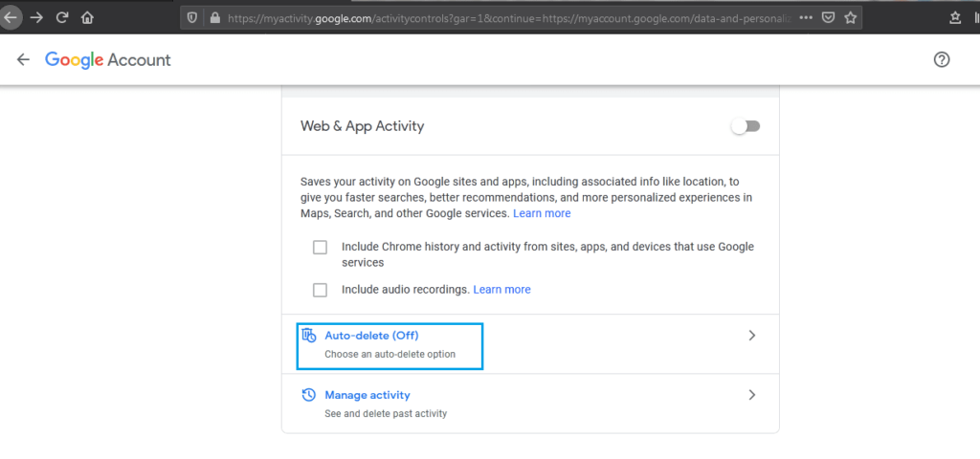Check Include Chrome history and activity
The width and height of the screenshot is (980, 459).
point(321,248)
